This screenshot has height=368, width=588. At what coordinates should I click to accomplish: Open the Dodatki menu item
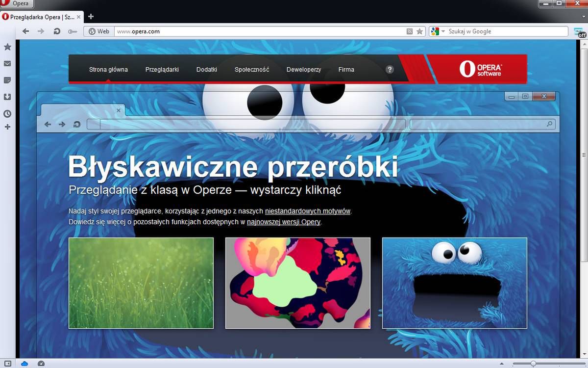click(x=207, y=70)
